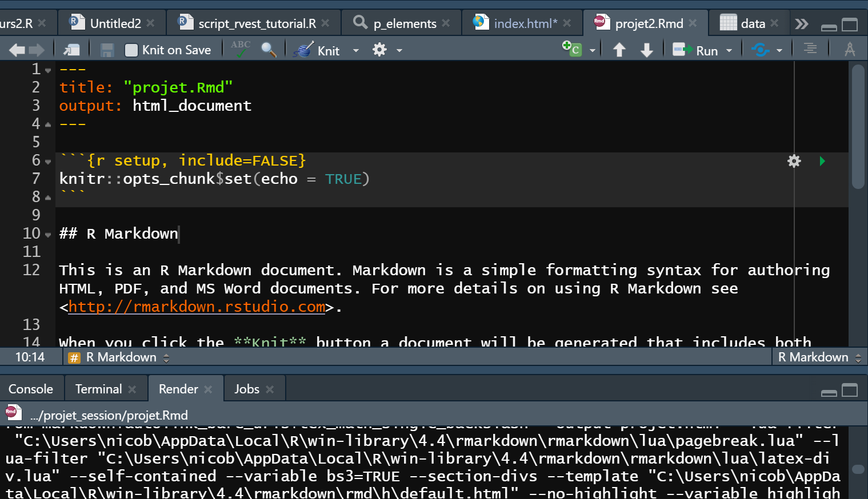Open the rmarkdown.rstudio.com link
868x499 pixels.
[197, 307]
